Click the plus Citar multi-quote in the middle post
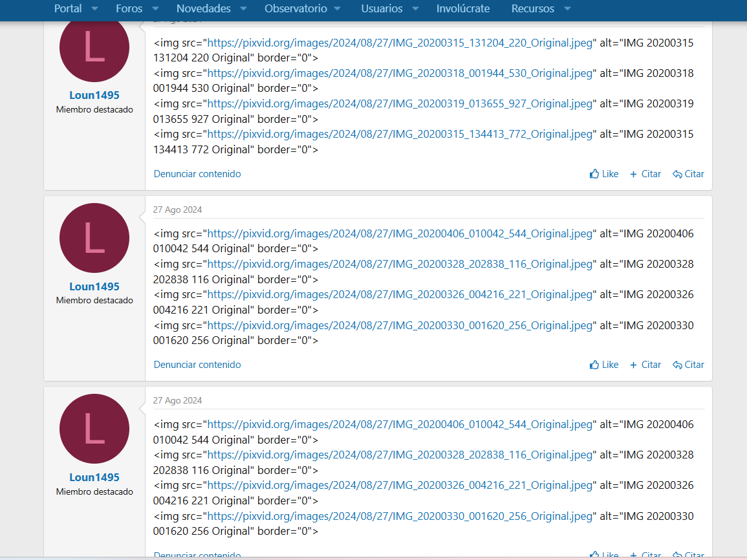The height and width of the screenshot is (560, 747). coord(645,365)
